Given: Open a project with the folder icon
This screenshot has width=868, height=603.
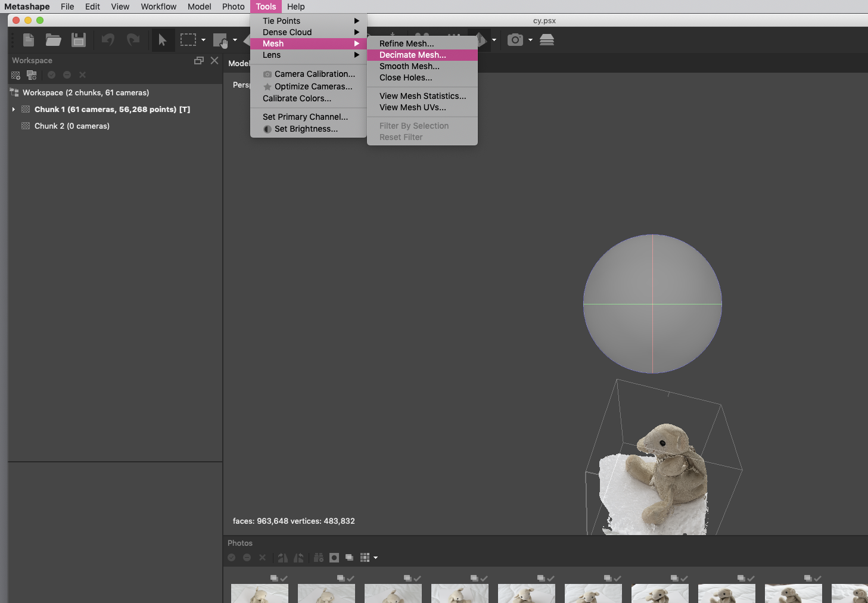Looking at the screenshot, I should click(x=54, y=40).
